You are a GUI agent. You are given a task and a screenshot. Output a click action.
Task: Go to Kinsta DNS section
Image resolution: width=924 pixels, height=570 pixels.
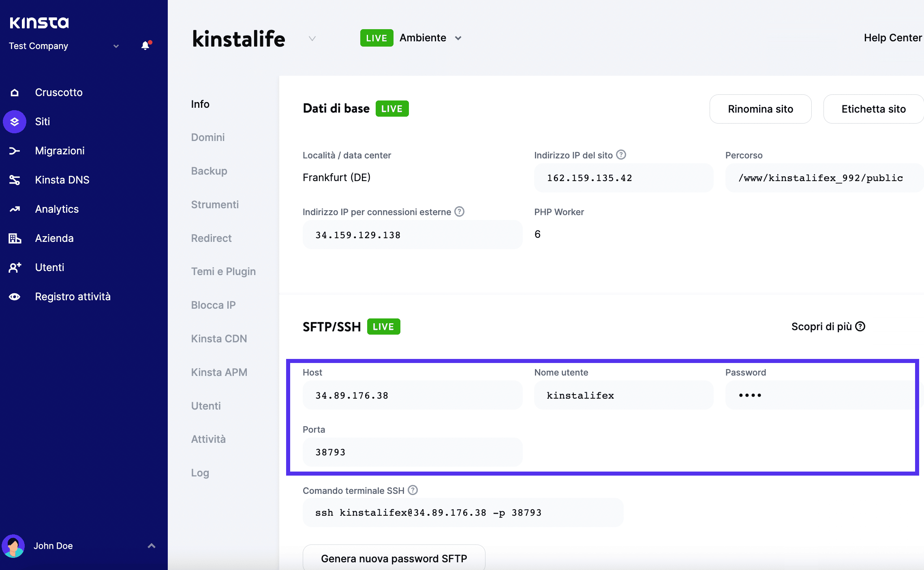point(62,180)
